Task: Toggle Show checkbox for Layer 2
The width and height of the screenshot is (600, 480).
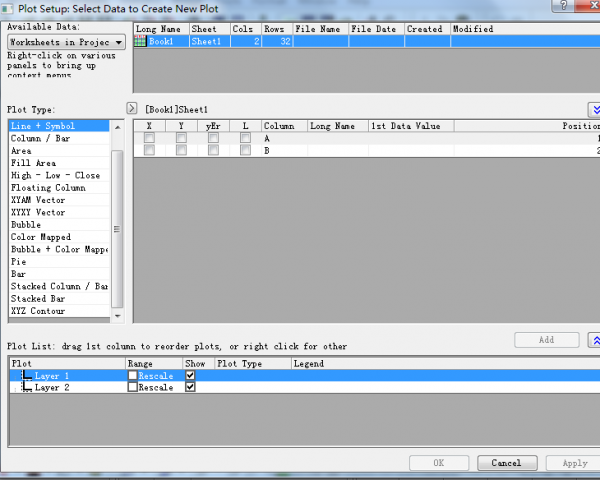Action: (x=190, y=387)
